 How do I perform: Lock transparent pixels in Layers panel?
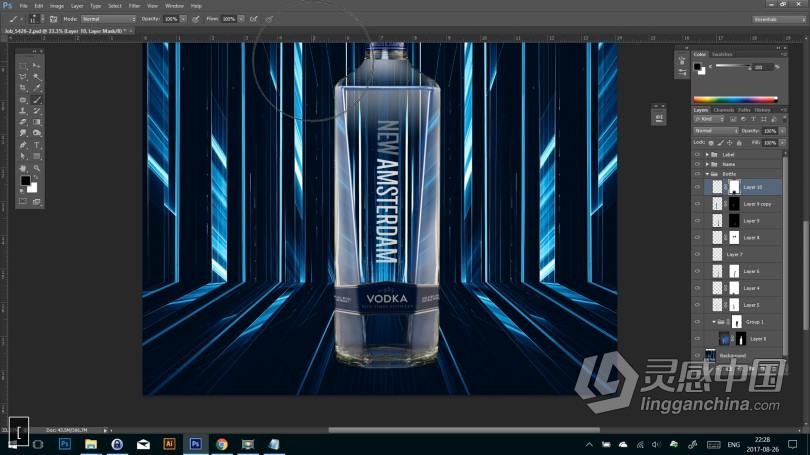[x=711, y=143]
